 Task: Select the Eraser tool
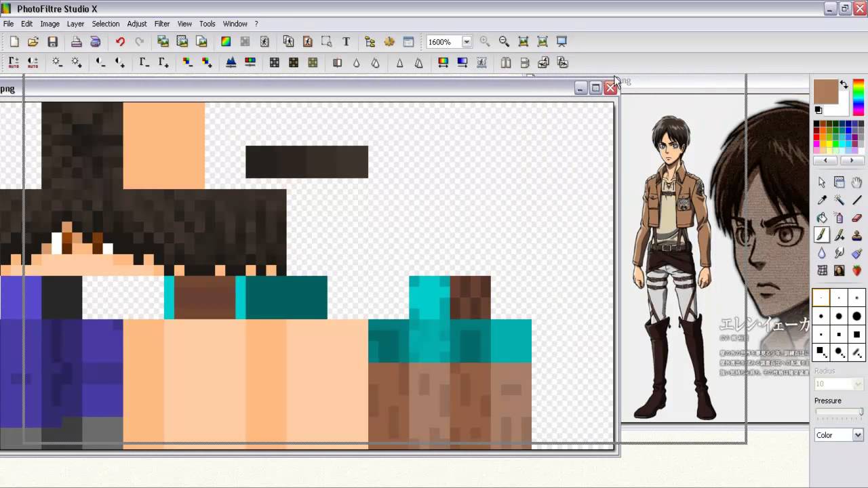pyautogui.click(x=856, y=218)
